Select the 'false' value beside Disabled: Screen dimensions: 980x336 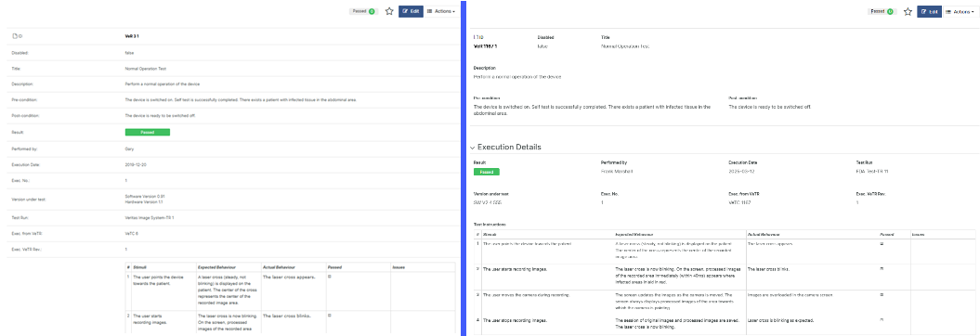click(x=130, y=53)
